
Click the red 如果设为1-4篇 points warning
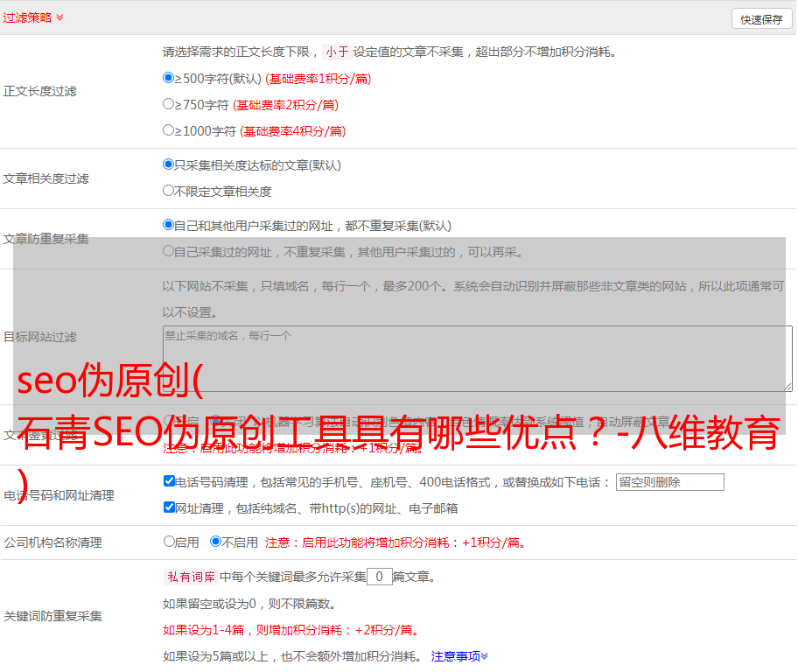tap(291, 630)
